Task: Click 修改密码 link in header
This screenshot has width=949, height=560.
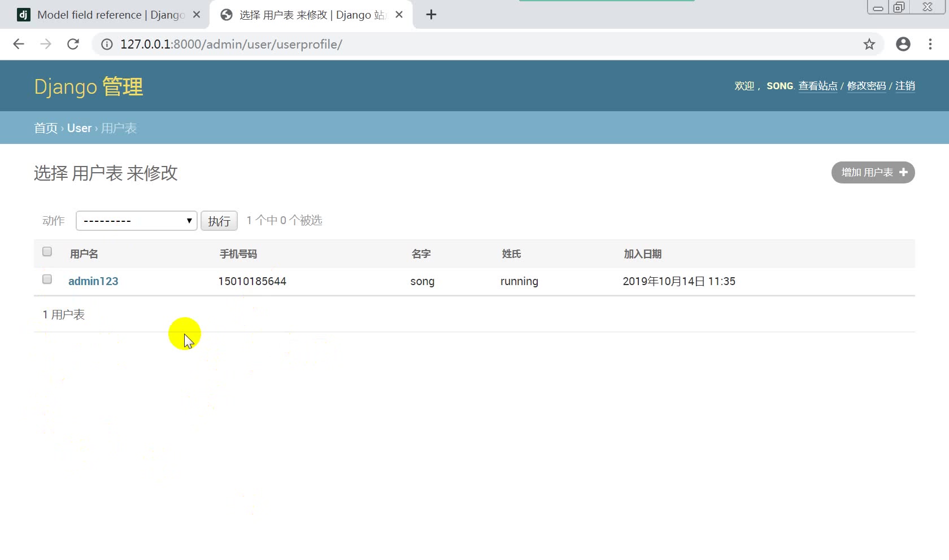Action: (867, 86)
